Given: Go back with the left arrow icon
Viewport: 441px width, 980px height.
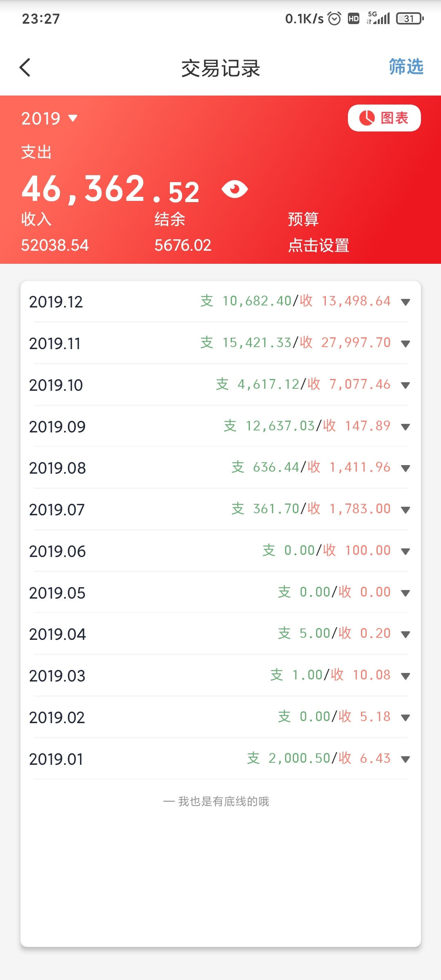Looking at the screenshot, I should 25,67.
